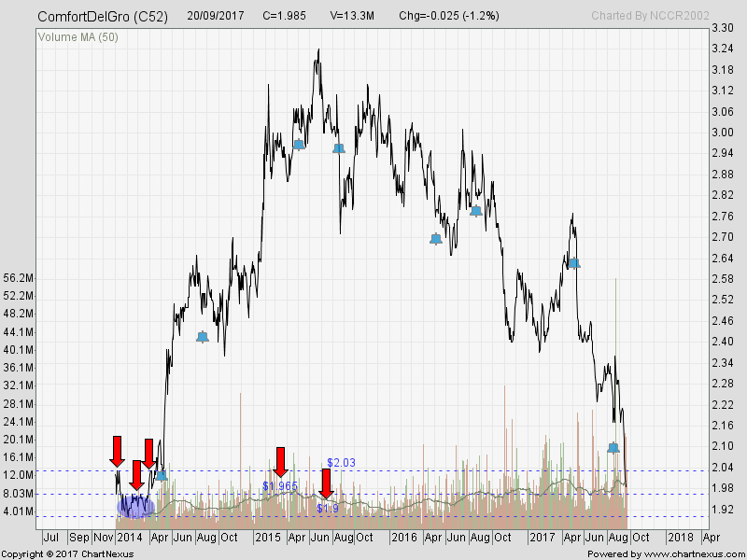
Task: Click the red arrow annotation above April 2015
Action: click(x=281, y=464)
